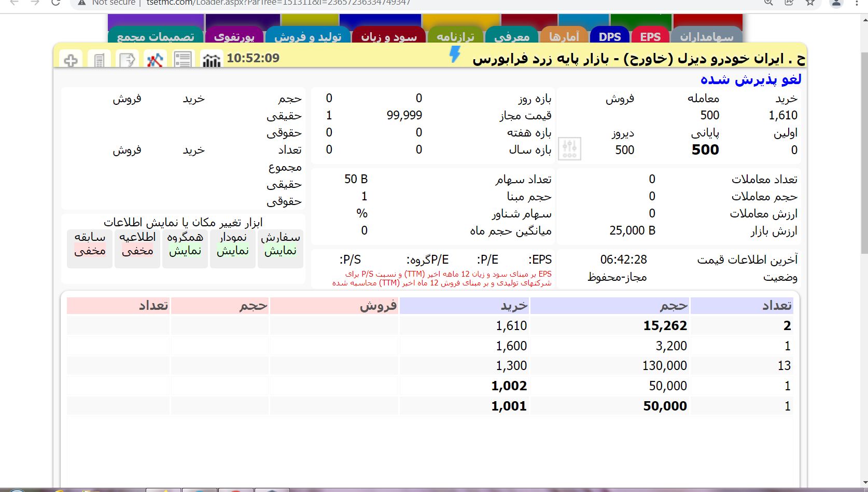Click the لغو پذیرش شده status link
The height and width of the screenshot is (492, 868).
tap(751, 79)
